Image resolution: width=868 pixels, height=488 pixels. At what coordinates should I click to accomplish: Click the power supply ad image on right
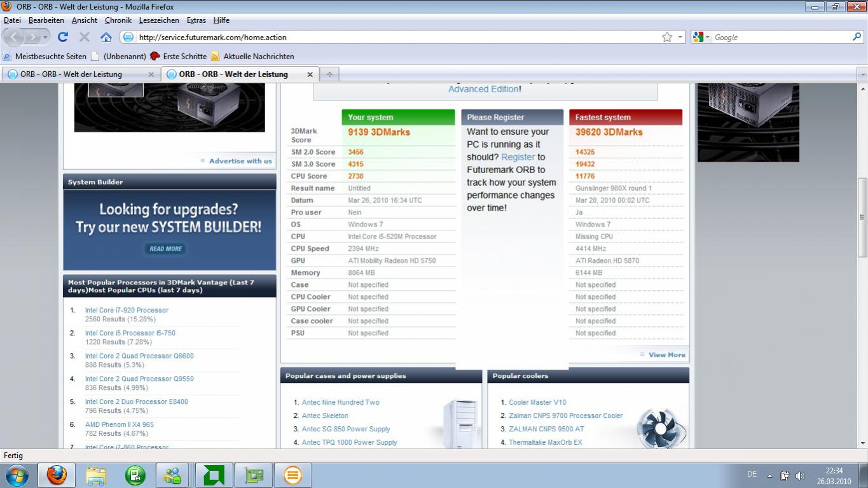click(748, 122)
